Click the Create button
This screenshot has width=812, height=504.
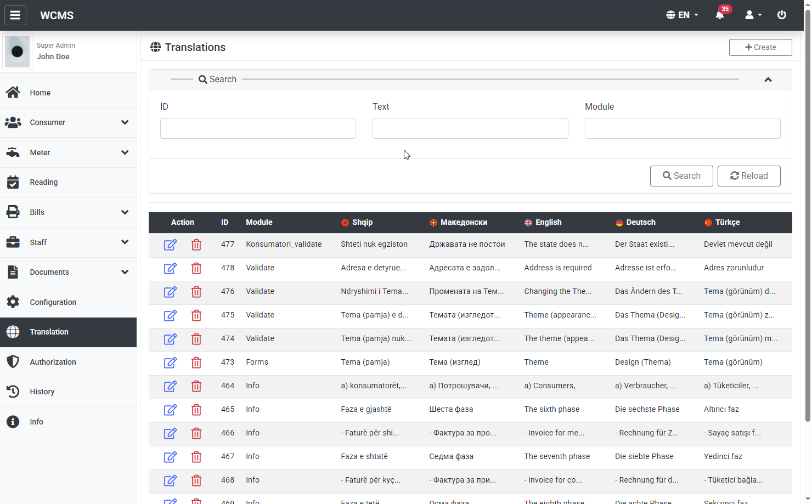click(x=760, y=47)
